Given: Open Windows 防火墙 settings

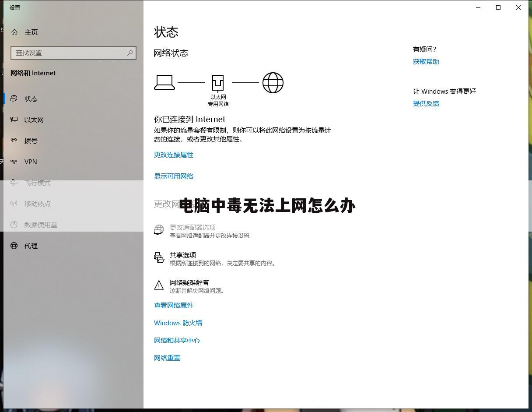Looking at the screenshot, I should 178,323.
